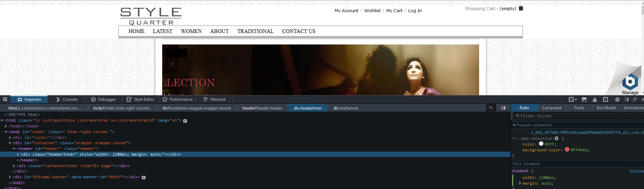This screenshot has height=189, width=644.
Task: Switch to Fonts sidebar tab
Action: [579, 108]
